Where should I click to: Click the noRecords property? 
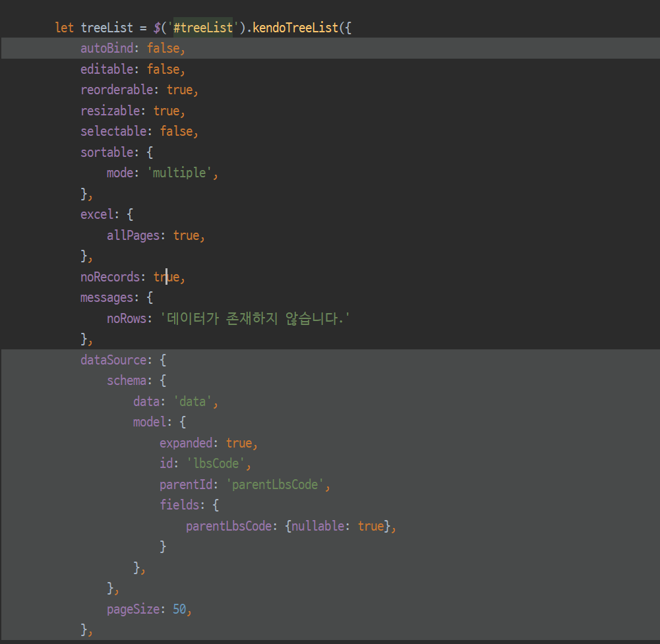[x=110, y=277]
